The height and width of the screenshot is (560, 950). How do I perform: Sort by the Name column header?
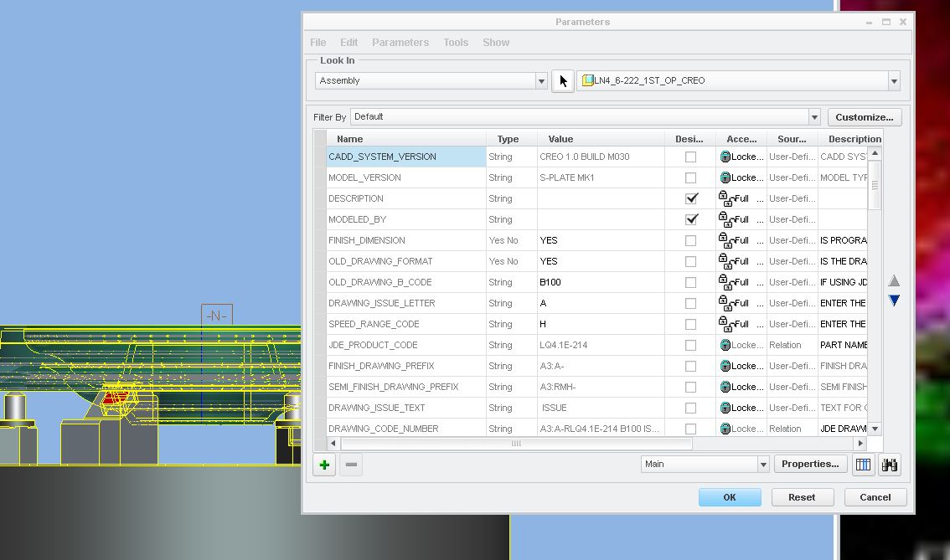(406, 139)
